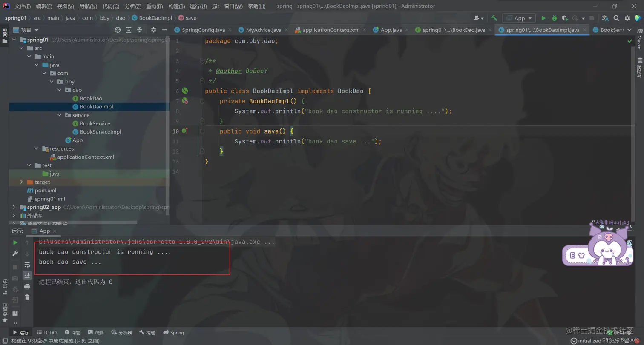Click the green inspection checkmark in editor

[x=630, y=41]
